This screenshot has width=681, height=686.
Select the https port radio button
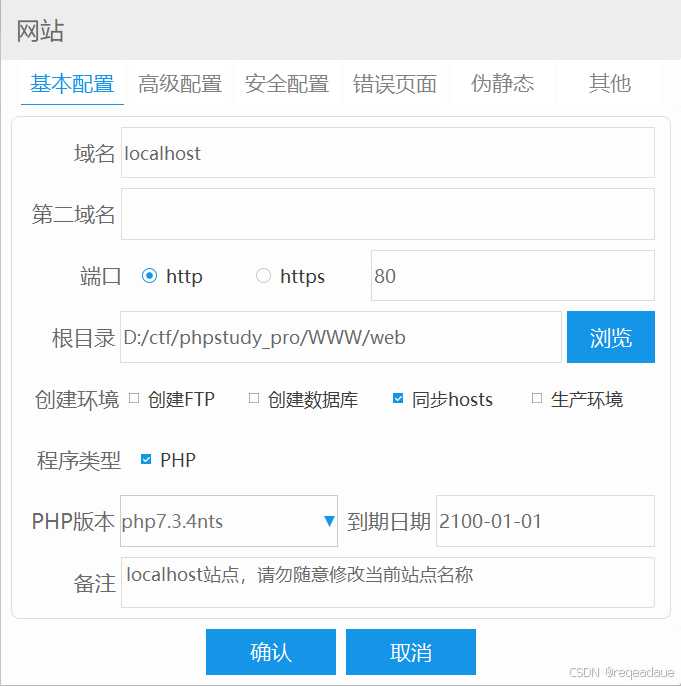pyautogui.click(x=263, y=276)
